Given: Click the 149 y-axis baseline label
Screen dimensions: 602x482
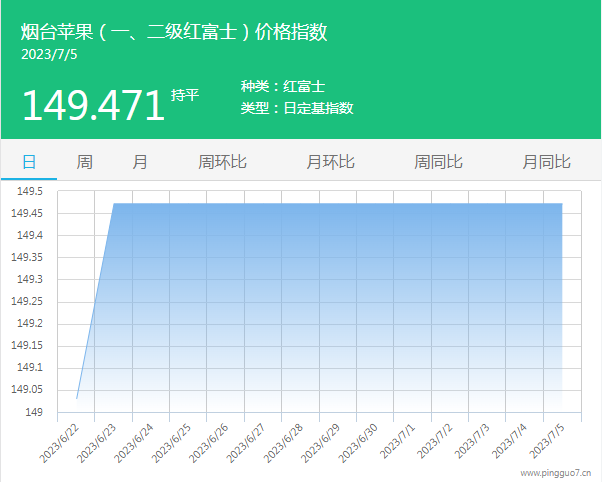Looking at the screenshot, I should pos(34,412).
